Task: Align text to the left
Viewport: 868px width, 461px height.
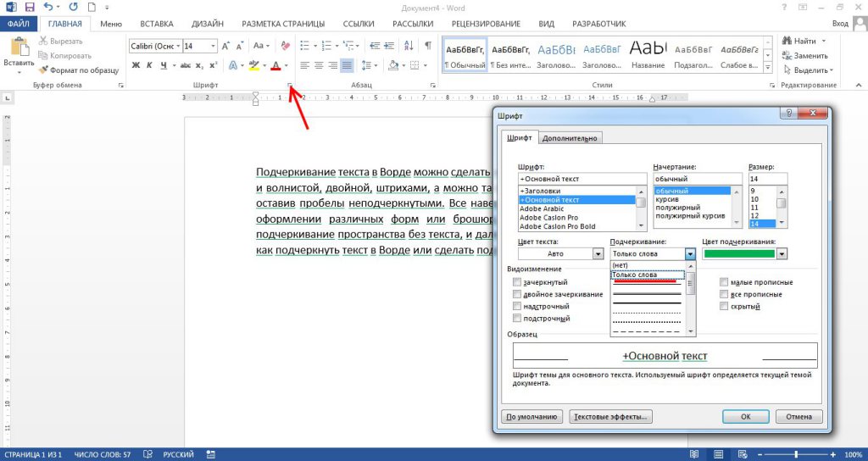Action: [304, 65]
